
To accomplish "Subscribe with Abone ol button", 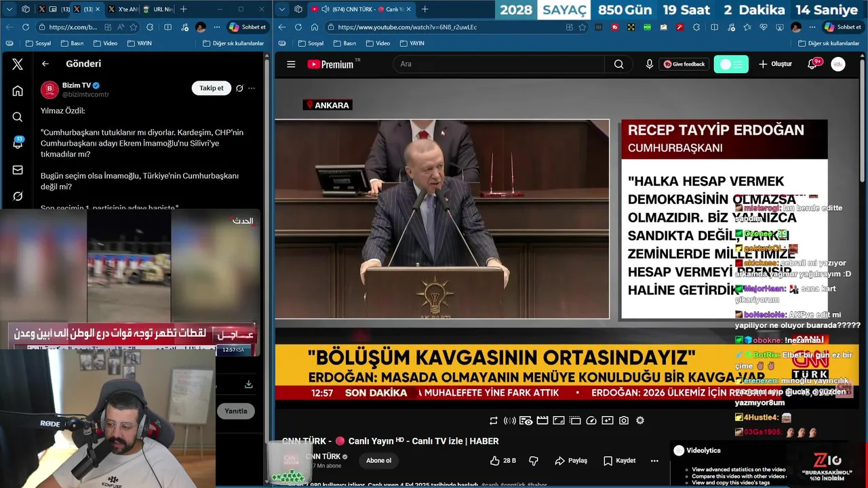I will pyautogui.click(x=378, y=461).
